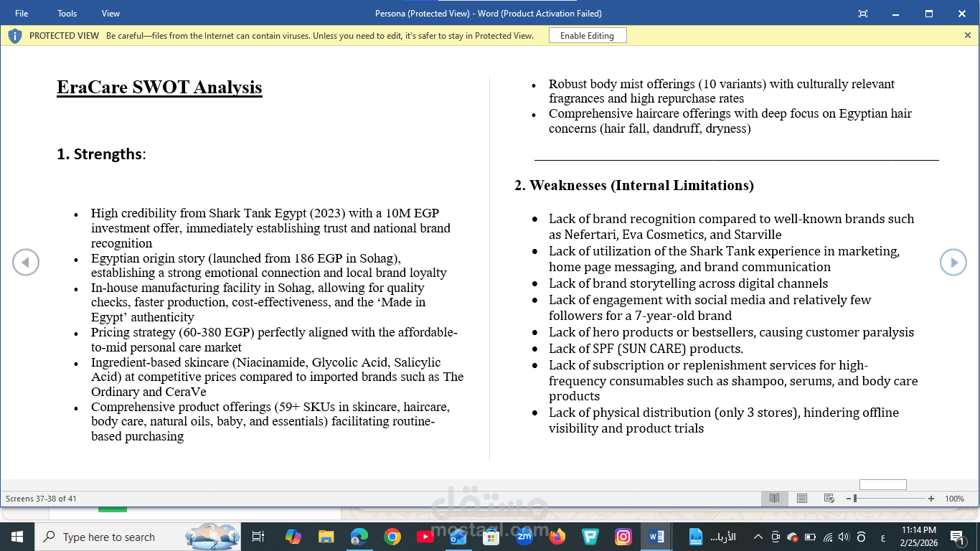
Task: Toggle the auto-hide reading toolbar icon
Action: pos(863,14)
